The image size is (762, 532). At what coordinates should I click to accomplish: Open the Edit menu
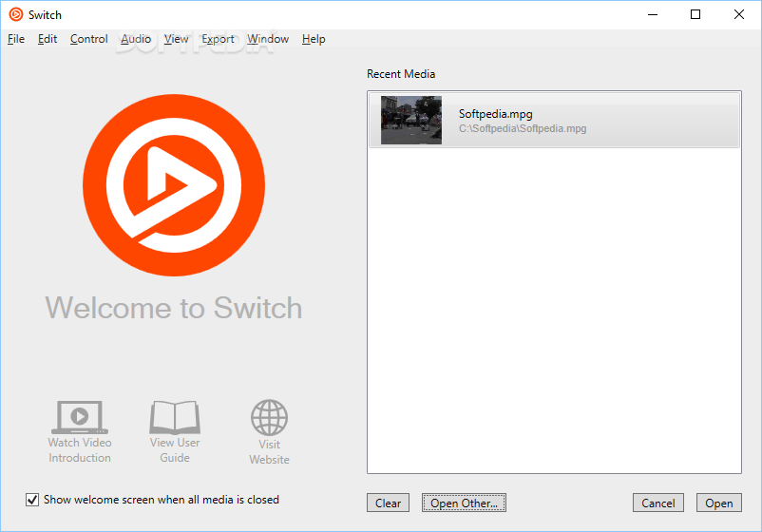point(48,39)
